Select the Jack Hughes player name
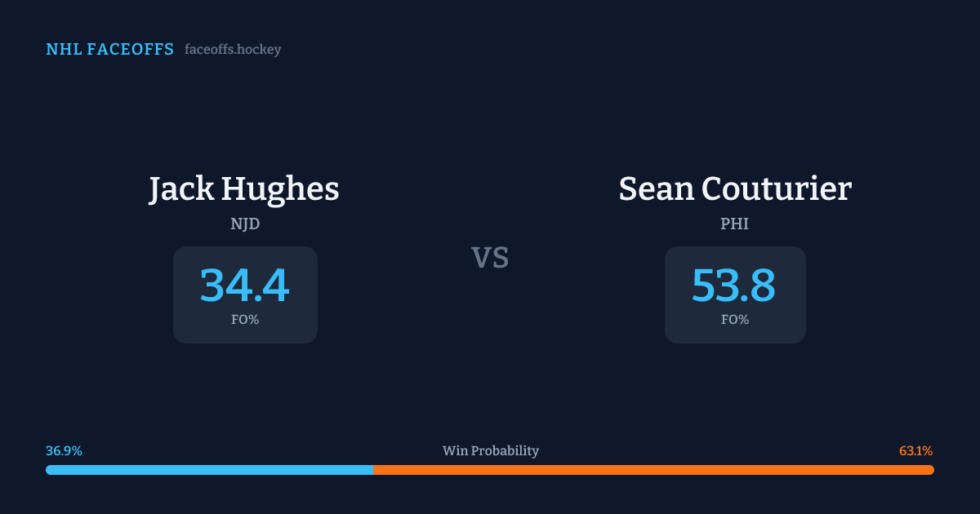The height and width of the screenshot is (514, 980). (244, 189)
